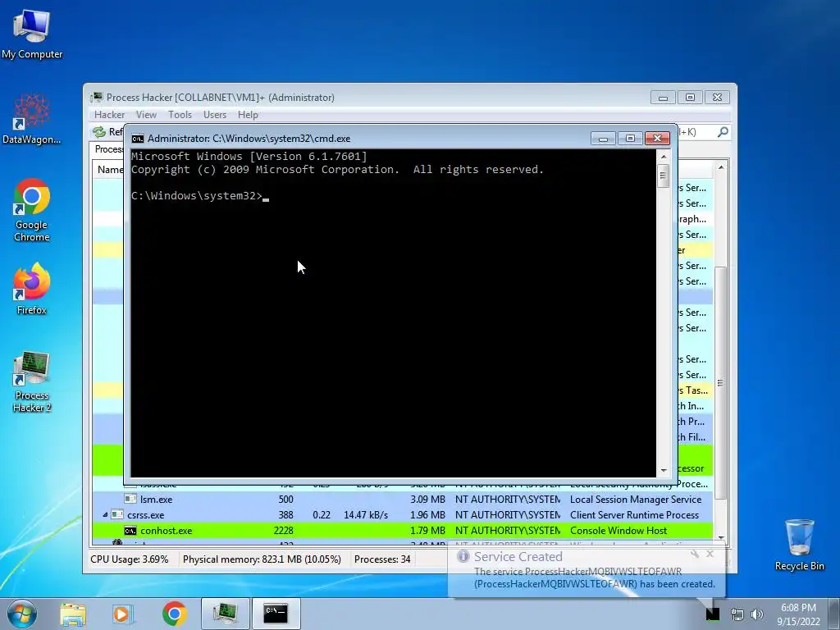Click the Processes: 34 status bar entry
Screen dimensions: 840x630
click(x=382, y=559)
